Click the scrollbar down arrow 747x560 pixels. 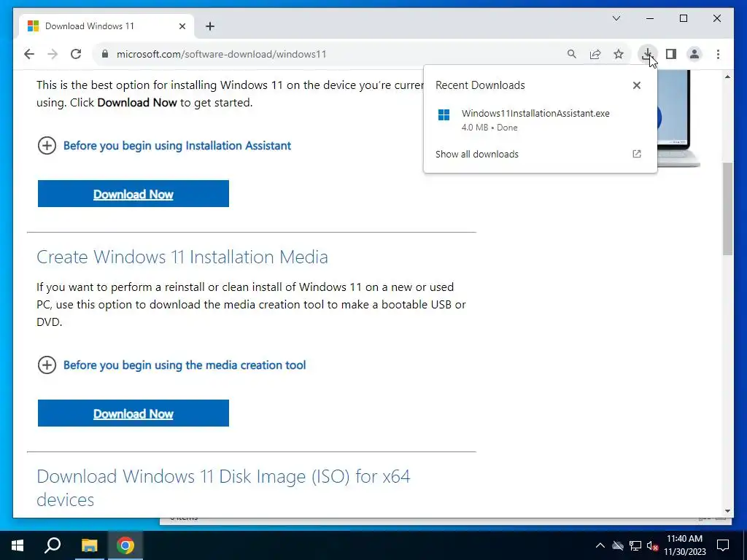pos(727,511)
